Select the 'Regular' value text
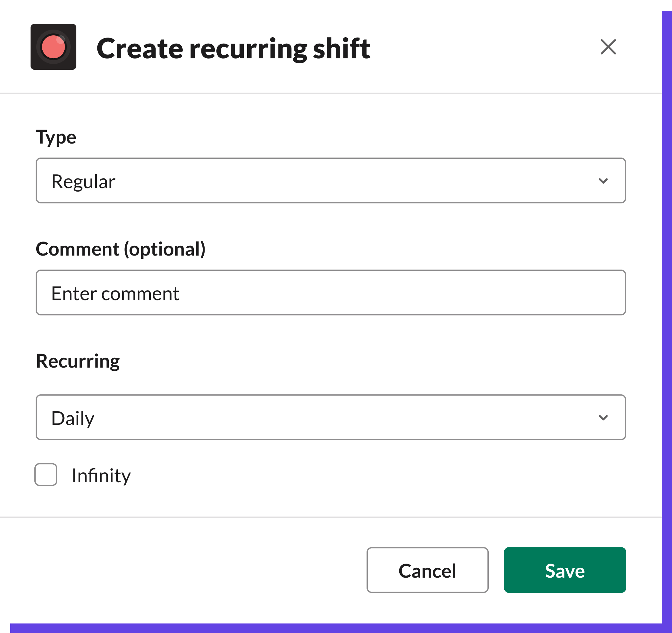672x633 pixels. tap(83, 182)
